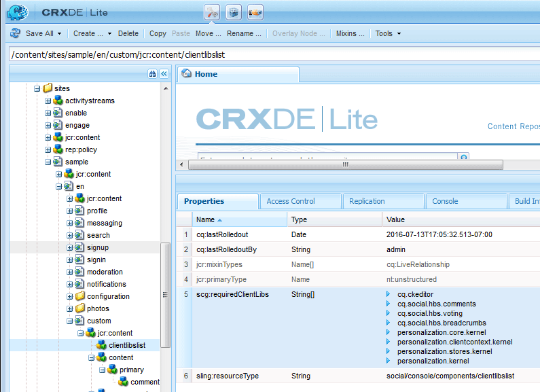Open the Build Info tab
Screen dimensions: 540x392
(x=524, y=201)
